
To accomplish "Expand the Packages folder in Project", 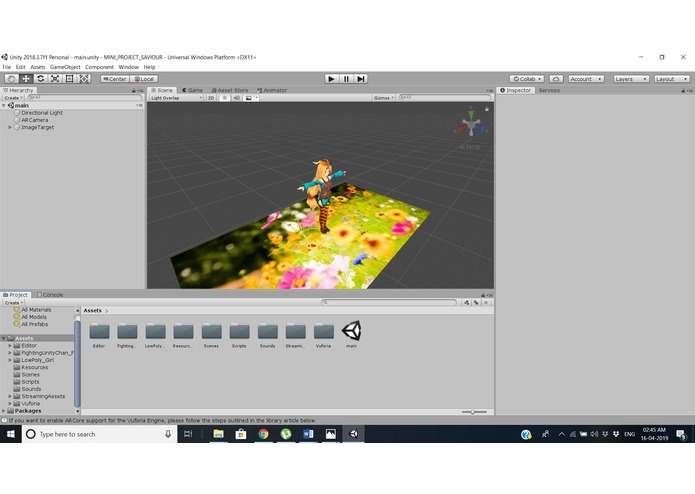I will click(x=4, y=411).
